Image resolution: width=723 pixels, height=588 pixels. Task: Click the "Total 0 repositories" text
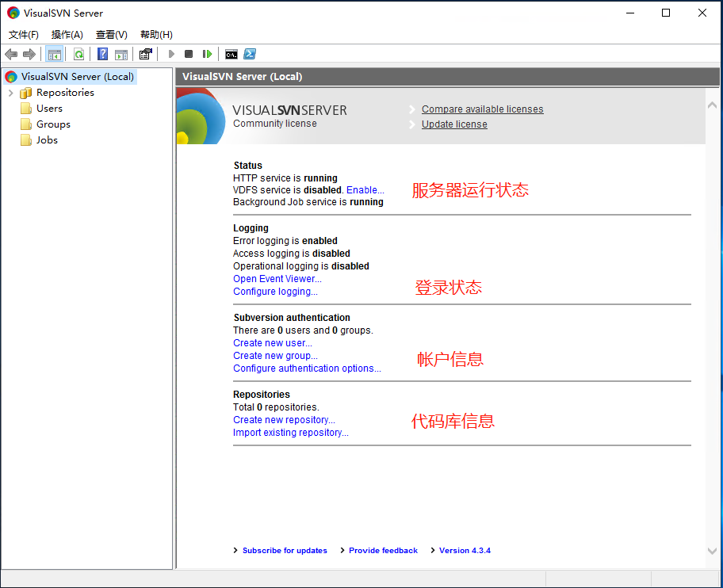tap(276, 407)
